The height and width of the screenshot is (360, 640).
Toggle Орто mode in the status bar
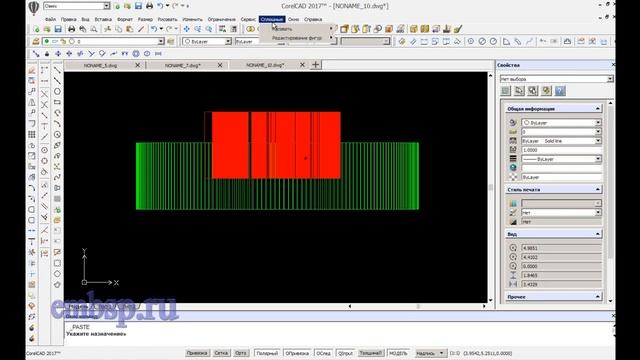241,353
